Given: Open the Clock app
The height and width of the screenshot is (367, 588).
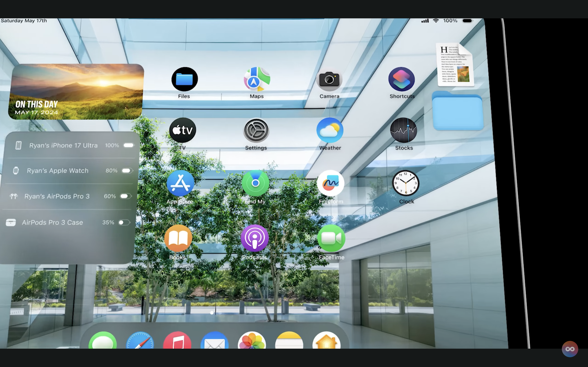Looking at the screenshot, I should (405, 183).
